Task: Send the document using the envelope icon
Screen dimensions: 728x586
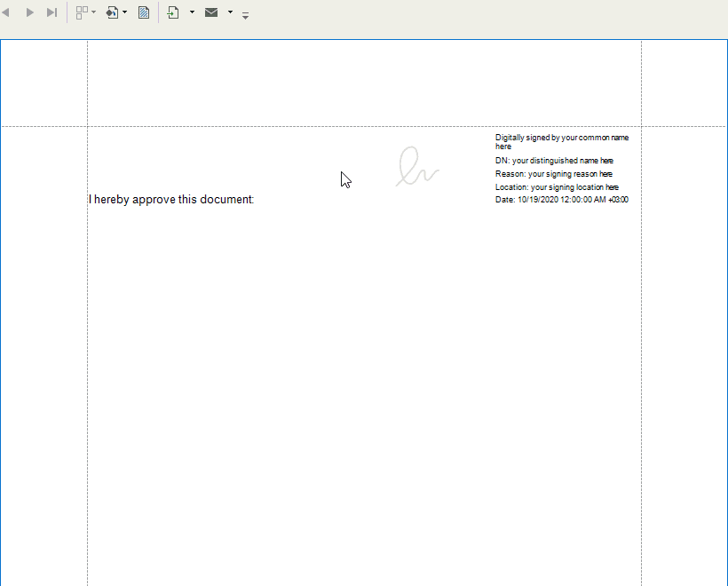Action: [211, 12]
